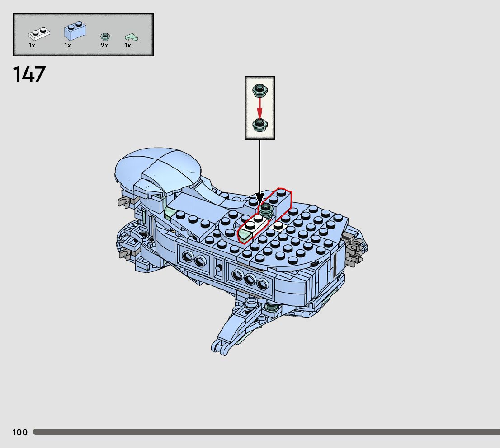Click the dark green stud placed on model
Screen dimensions: 500x448
coord(265,209)
